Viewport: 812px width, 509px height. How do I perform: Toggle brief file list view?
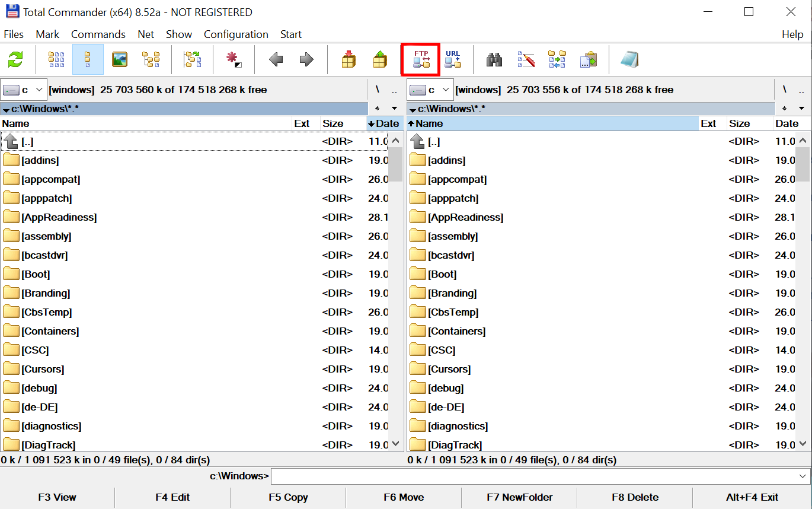pyautogui.click(x=56, y=59)
